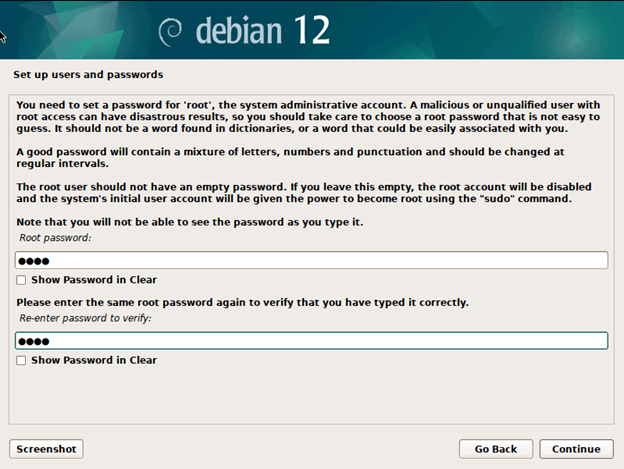This screenshot has height=469, width=624.
Task: Click the 'root user should not have' paragraph
Action: 311,193
